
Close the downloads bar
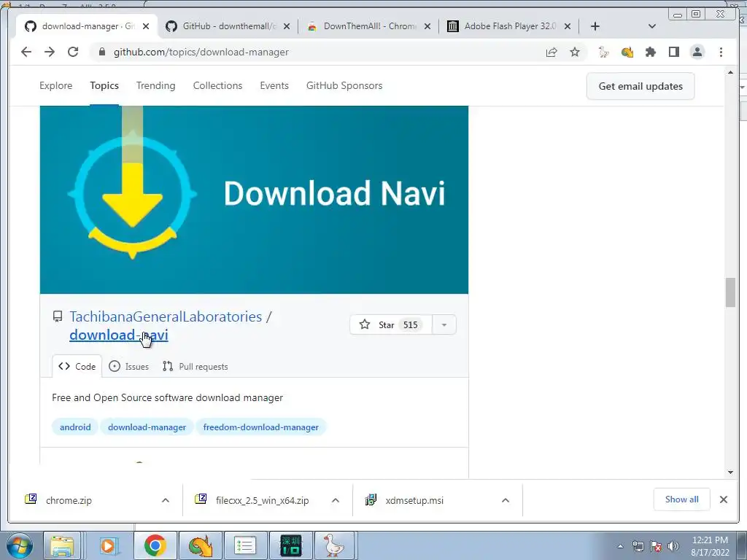click(724, 499)
